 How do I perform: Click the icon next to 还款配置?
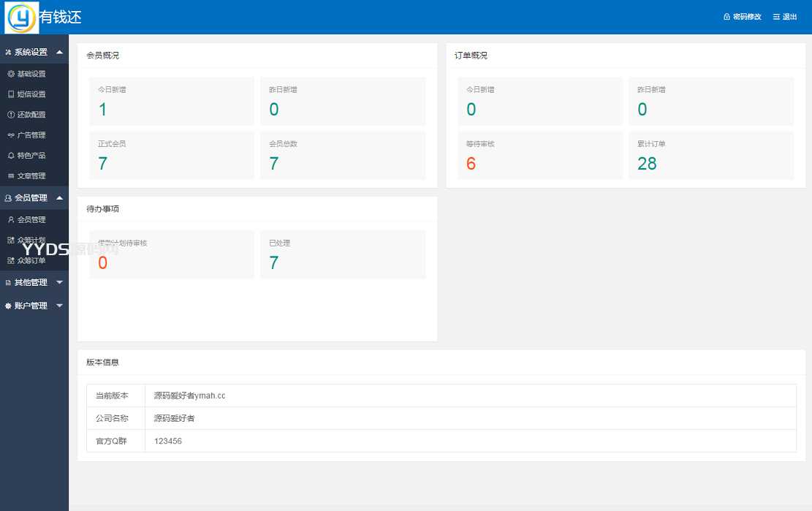[11, 115]
